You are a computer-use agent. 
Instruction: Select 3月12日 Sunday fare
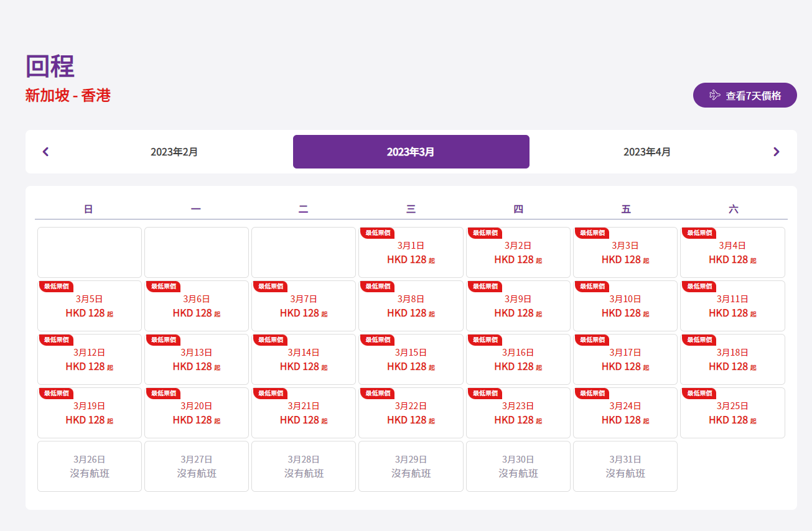(x=90, y=360)
